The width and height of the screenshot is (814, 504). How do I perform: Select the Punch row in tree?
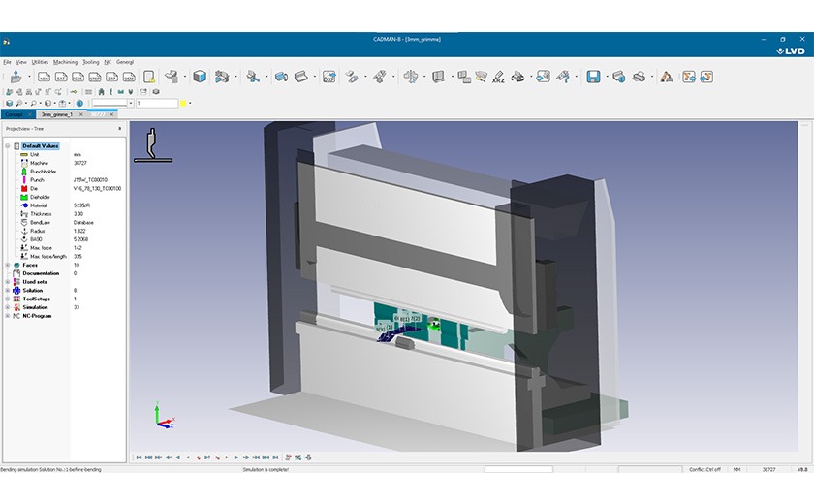click(x=64, y=180)
